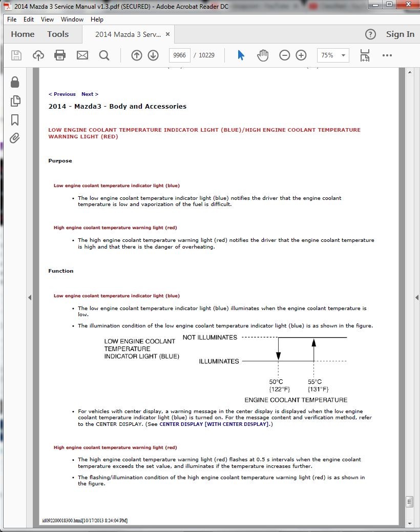Open the Find text magnifier icon
420x532 pixels.
tap(104, 55)
